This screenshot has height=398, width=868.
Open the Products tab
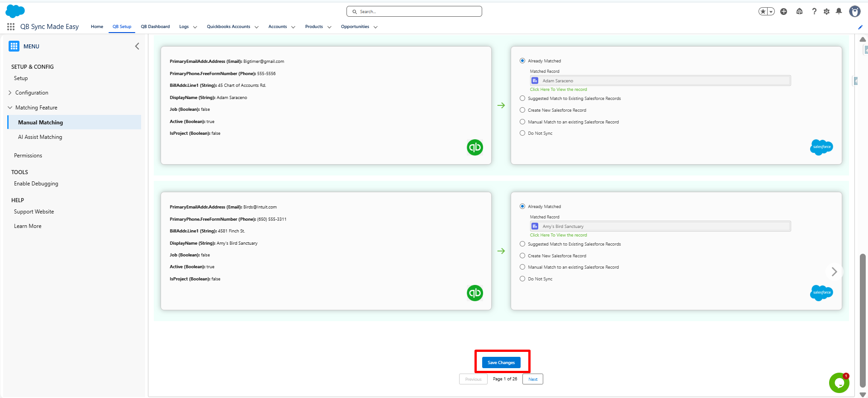314,27
